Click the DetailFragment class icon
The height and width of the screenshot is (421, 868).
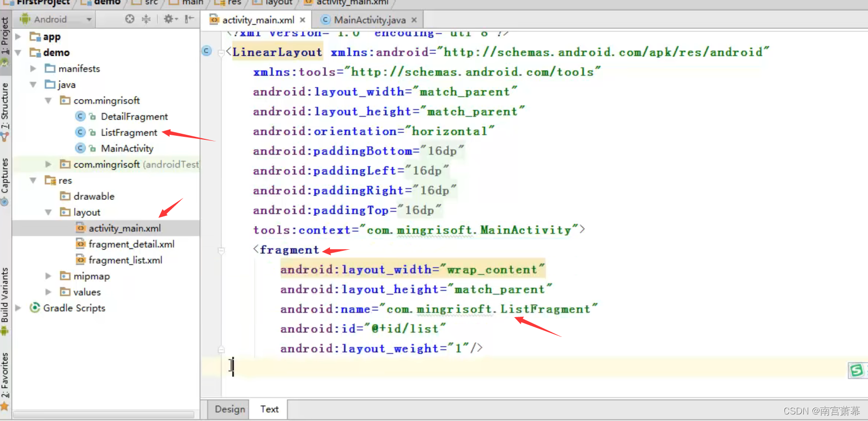[80, 117]
